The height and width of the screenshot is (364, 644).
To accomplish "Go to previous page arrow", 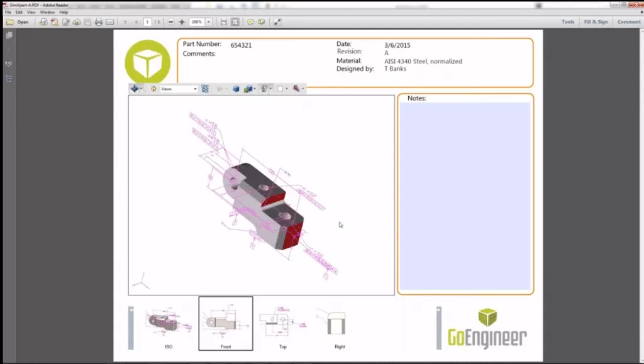I will click(x=126, y=22).
